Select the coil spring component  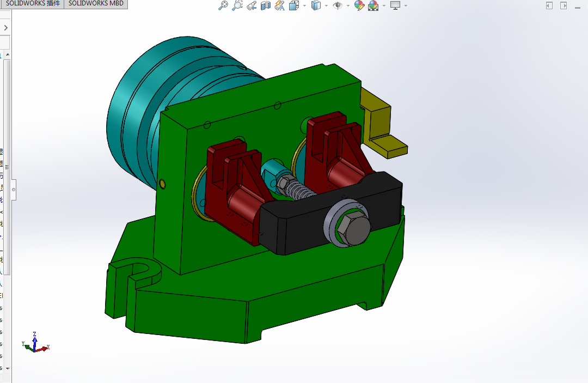(x=302, y=191)
